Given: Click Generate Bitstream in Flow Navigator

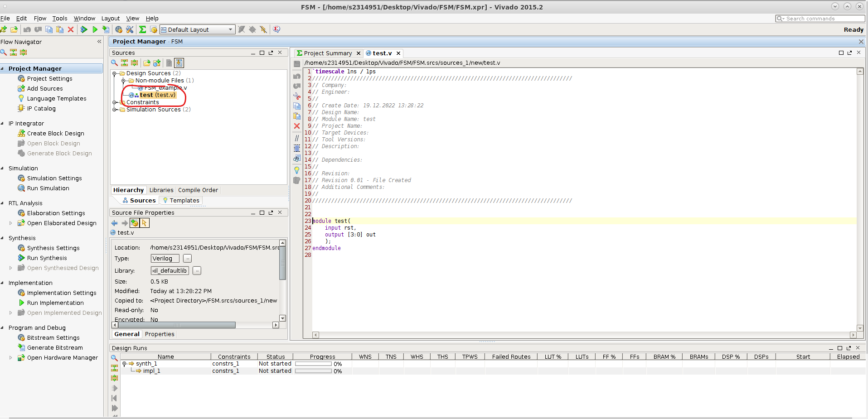Looking at the screenshot, I should coord(55,348).
